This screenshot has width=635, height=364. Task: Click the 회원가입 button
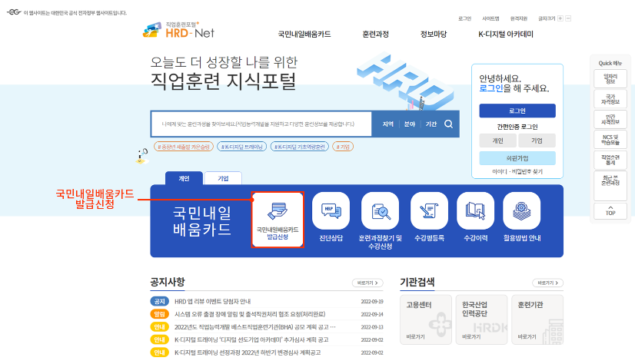[517, 158]
